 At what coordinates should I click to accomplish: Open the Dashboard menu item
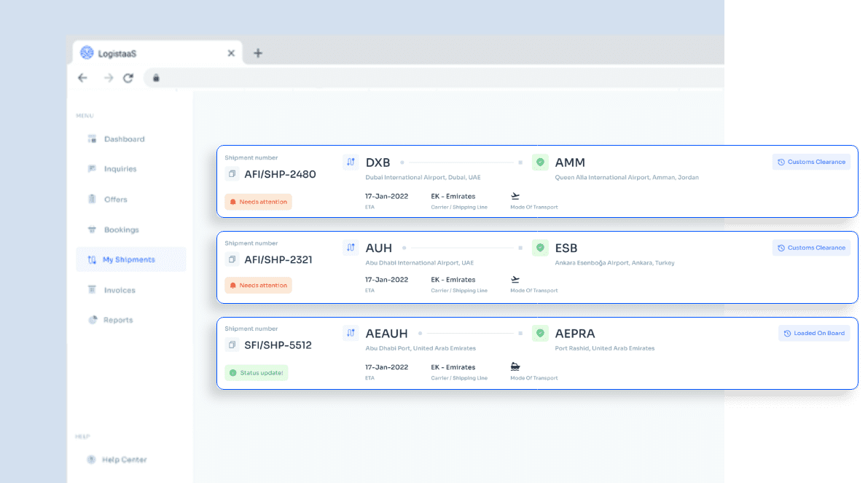coord(123,139)
